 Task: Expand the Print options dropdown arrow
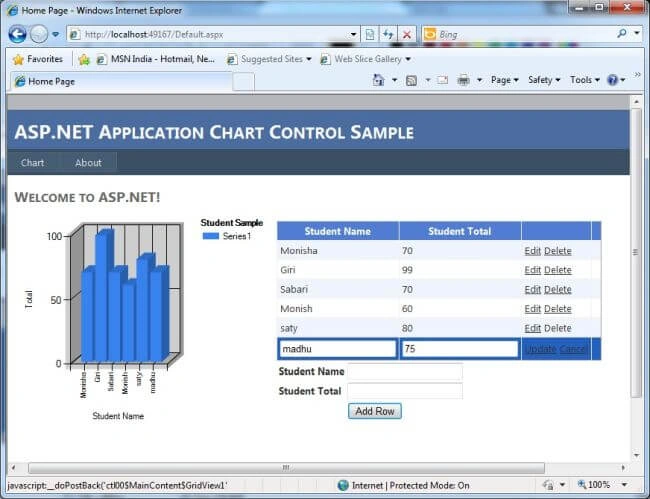[x=479, y=80]
